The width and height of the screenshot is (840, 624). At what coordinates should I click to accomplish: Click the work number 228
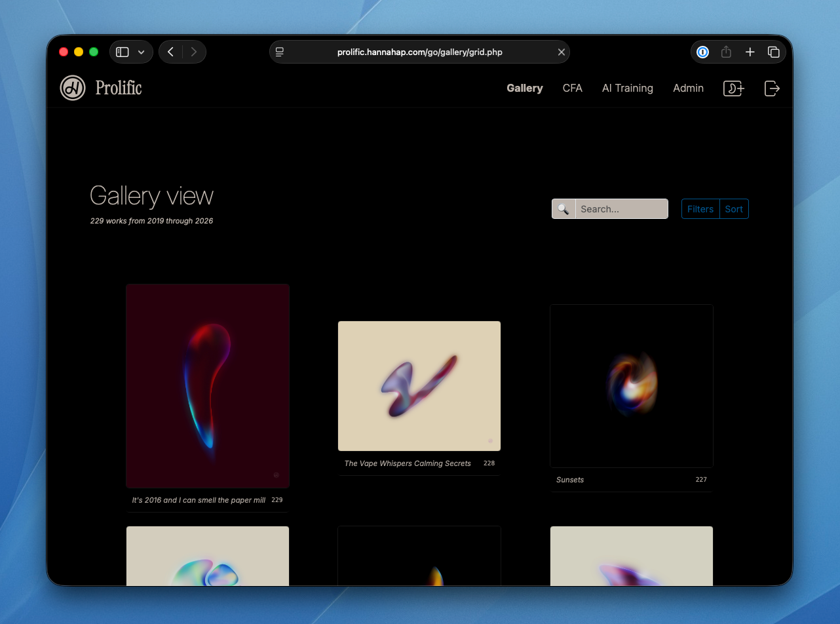489,463
